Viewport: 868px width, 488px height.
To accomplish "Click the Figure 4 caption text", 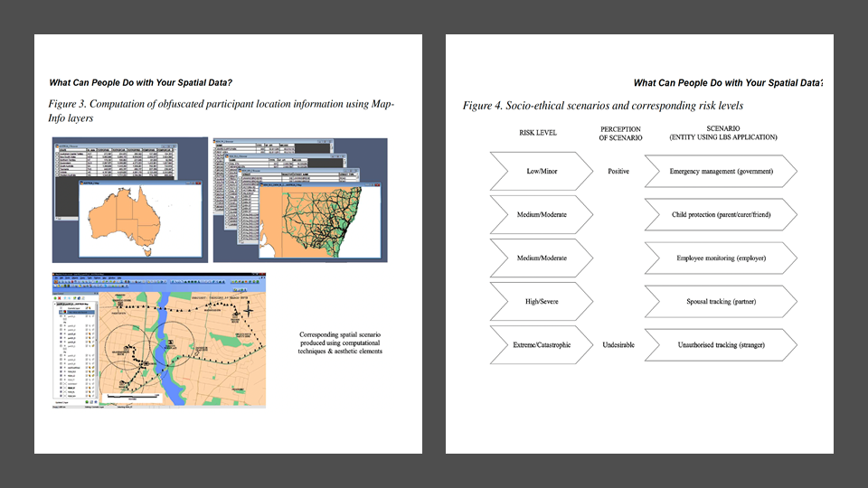I will point(603,106).
